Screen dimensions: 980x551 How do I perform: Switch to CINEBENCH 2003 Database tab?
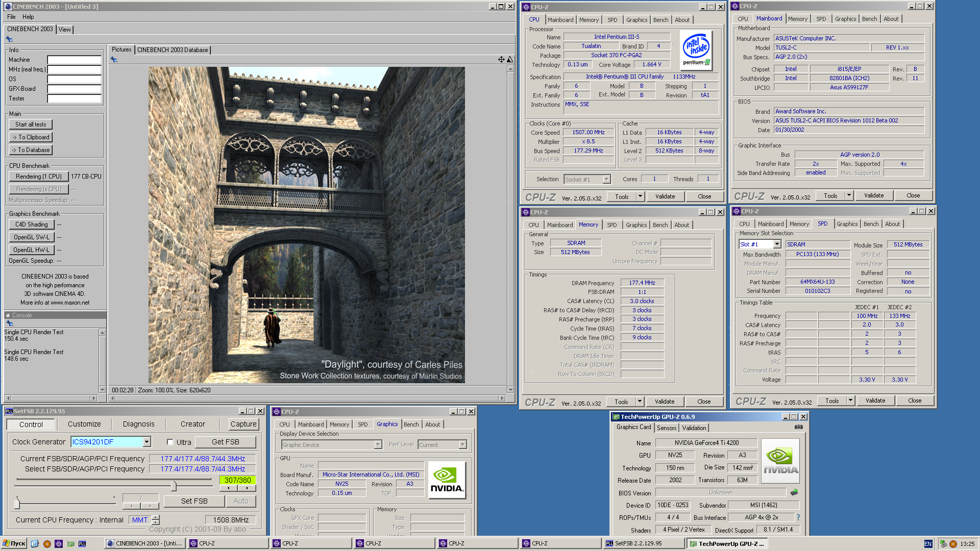tap(173, 50)
